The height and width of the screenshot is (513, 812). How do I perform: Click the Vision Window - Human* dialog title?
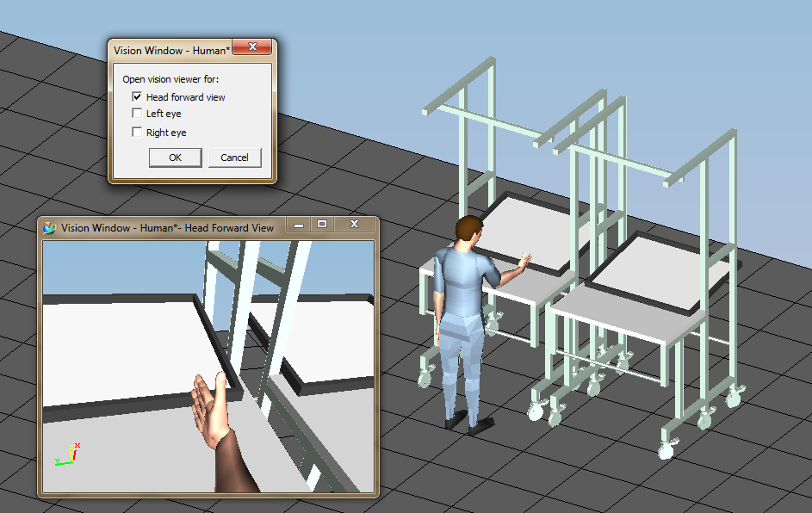pyautogui.click(x=170, y=51)
